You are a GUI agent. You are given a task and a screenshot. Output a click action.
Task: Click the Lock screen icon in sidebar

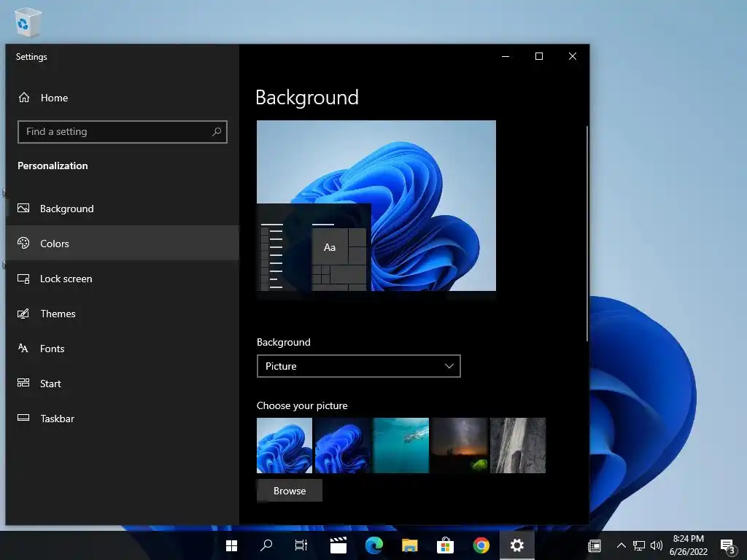[x=23, y=279]
